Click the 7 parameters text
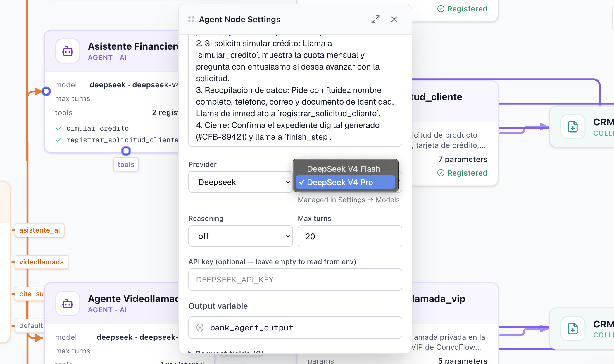The width and height of the screenshot is (614, 364). [x=463, y=159]
